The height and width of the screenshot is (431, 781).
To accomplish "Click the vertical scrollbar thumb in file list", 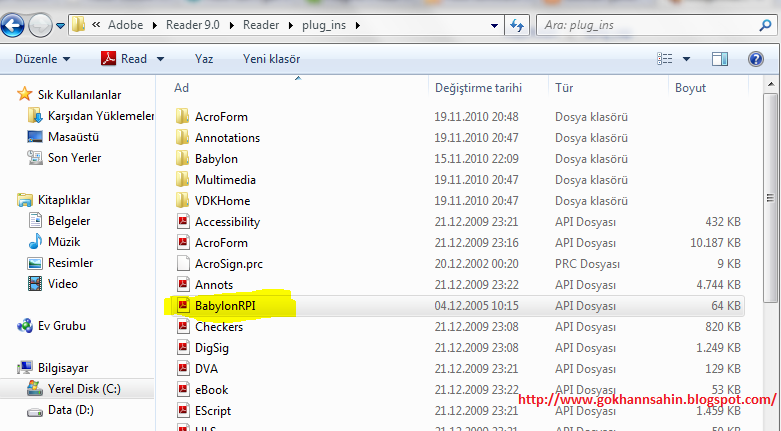I will pyautogui.click(x=771, y=197).
